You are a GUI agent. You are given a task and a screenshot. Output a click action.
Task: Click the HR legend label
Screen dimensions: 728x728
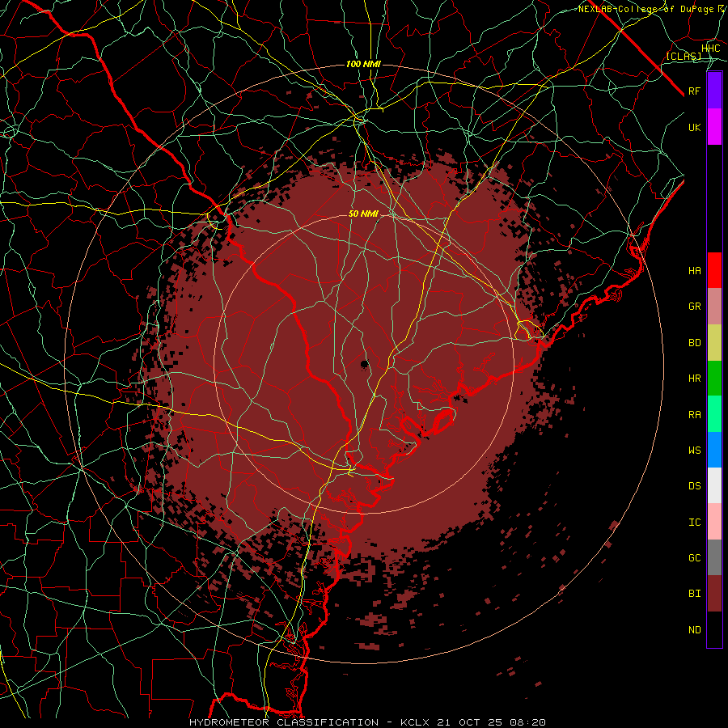tap(694, 379)
